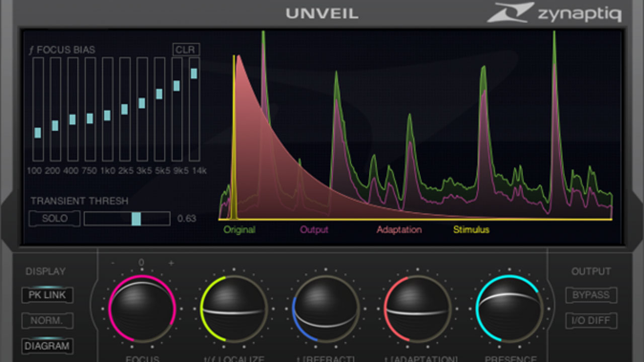Click the Transient Thresh slider handle

tap(136, 219)
